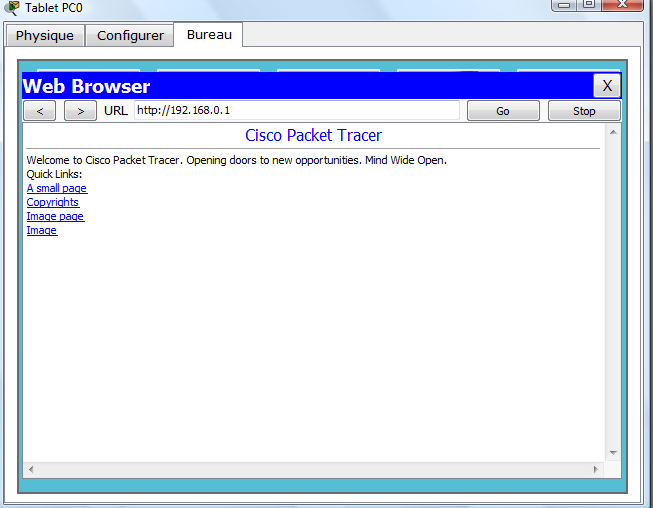Follow the Copyrights link

52,202
